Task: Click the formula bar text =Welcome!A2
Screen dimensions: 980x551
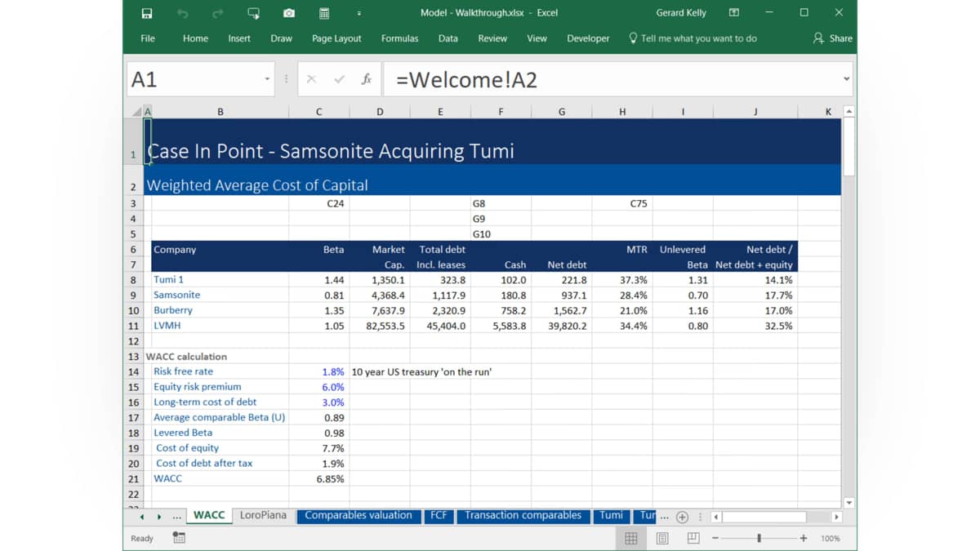Action: [466, 79]
